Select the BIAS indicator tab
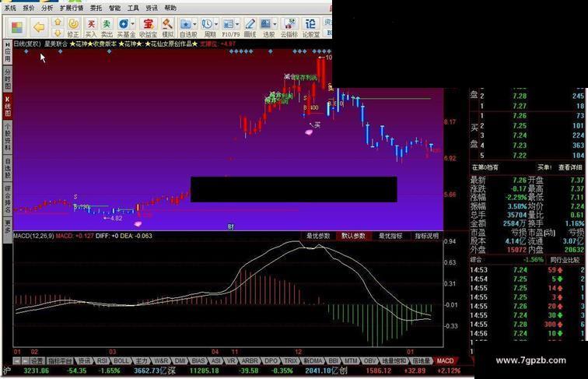The image size is (588, 379). [x=198, y=361]
